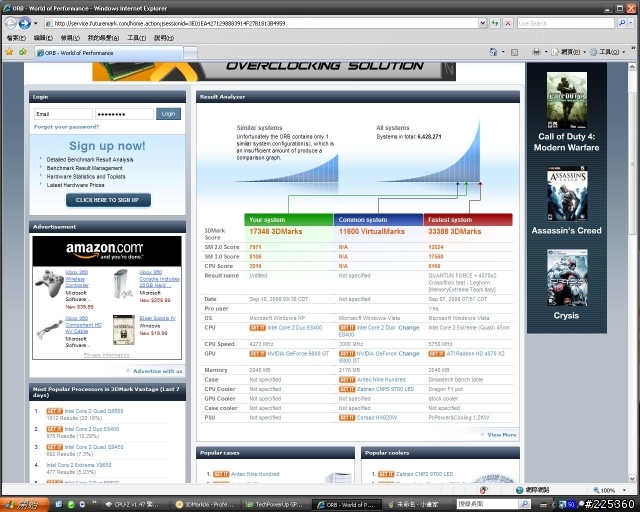640x512 pixels.
Task: Click the Live Search input box
Action: 566,23
